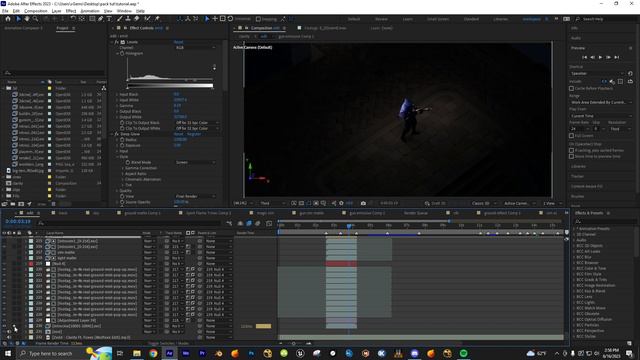
Task: Toggle 'If caching, play cached frames' checkbox
Action: [571, 150]
